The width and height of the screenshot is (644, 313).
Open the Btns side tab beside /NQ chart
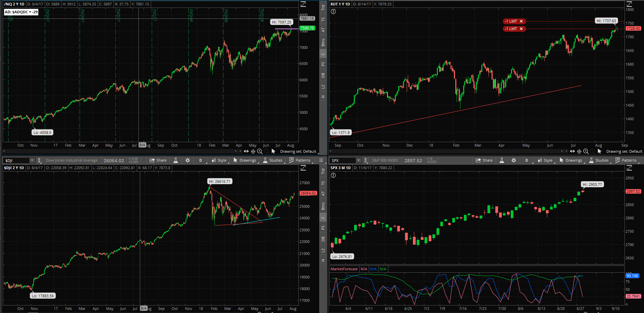[x=323, y=42]
